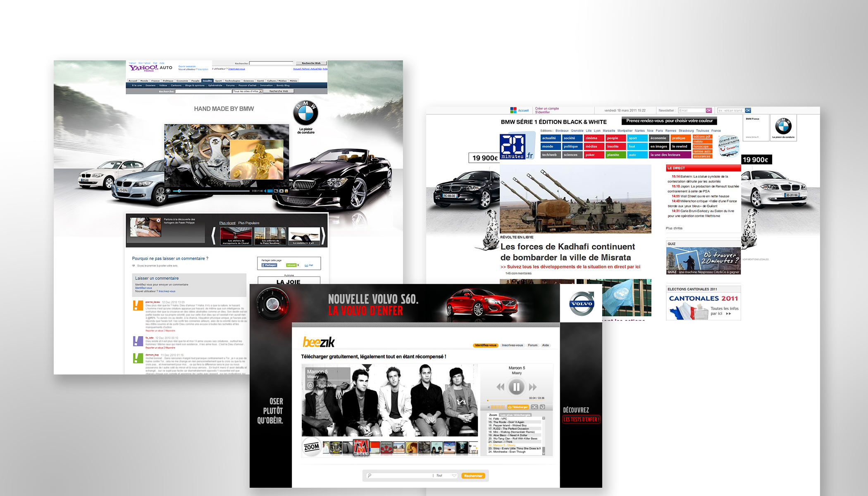Open the 'Où trouver 20minutes' quiz banner

(703, 261)
